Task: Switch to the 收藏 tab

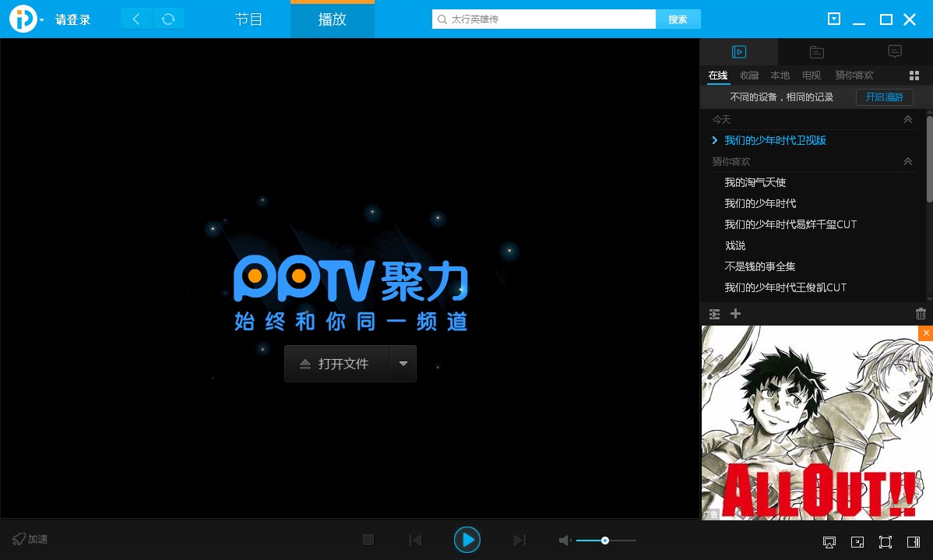Action: pyautogui.click(x=748, y=75)
